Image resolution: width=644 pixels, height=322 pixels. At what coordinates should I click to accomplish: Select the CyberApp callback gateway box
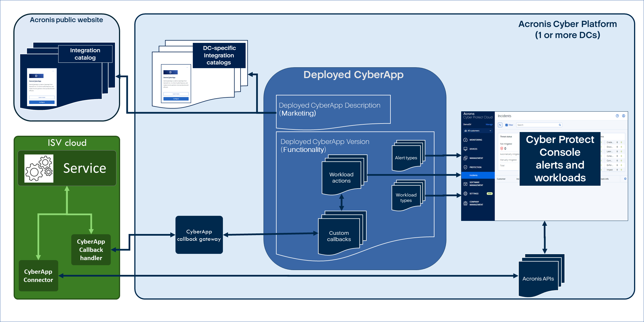point(199,235)
